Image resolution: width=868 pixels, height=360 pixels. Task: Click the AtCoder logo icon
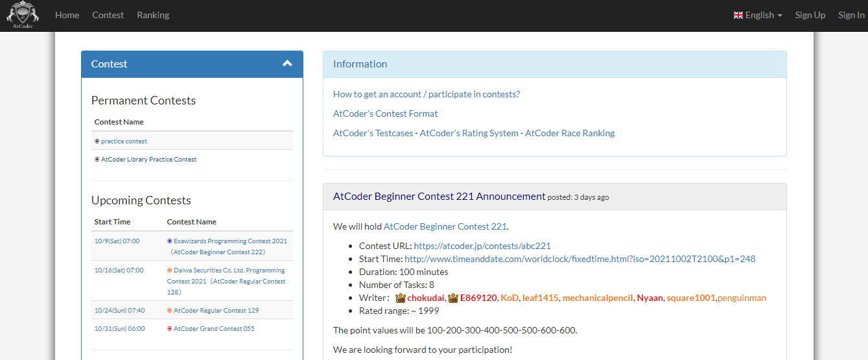(23, 16)
